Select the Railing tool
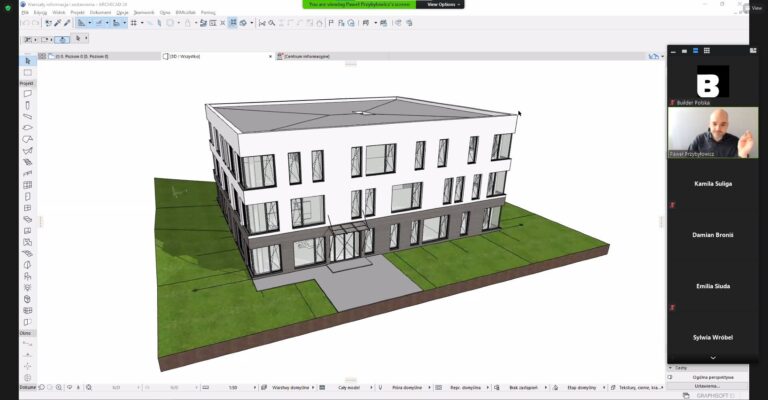The height and width of the screenshot is (400, 768). pos(28,173)
